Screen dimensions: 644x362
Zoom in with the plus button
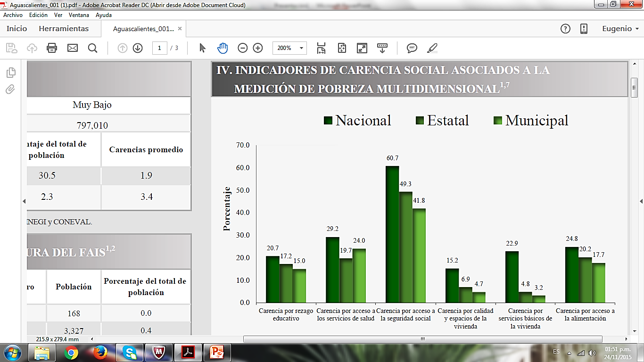(x=258, y=48)
